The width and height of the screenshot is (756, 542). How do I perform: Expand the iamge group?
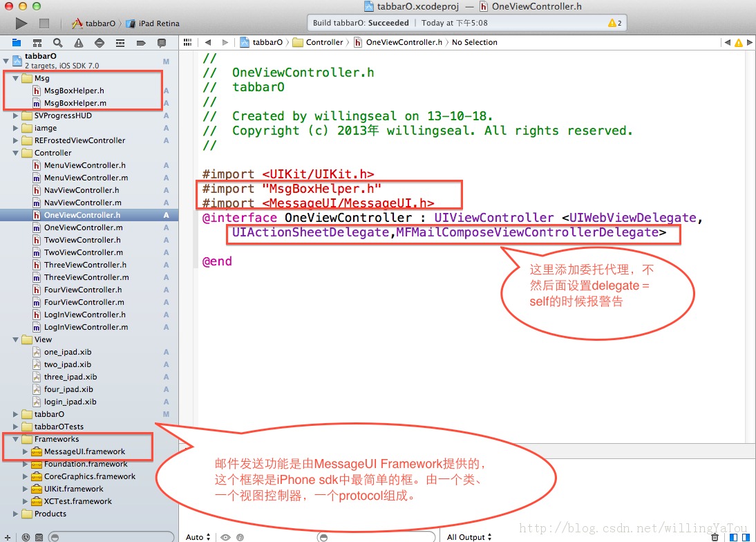point(15,129)
